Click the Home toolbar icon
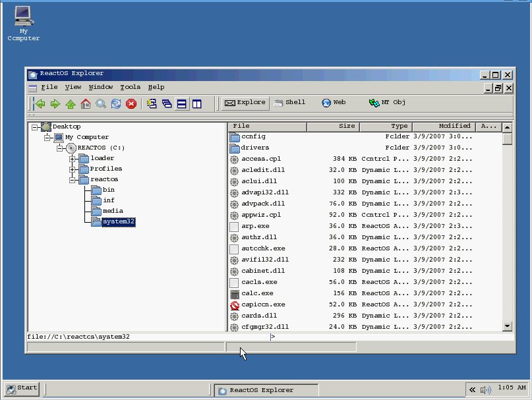This screenshot has width=532, height=400. (86, 103)
